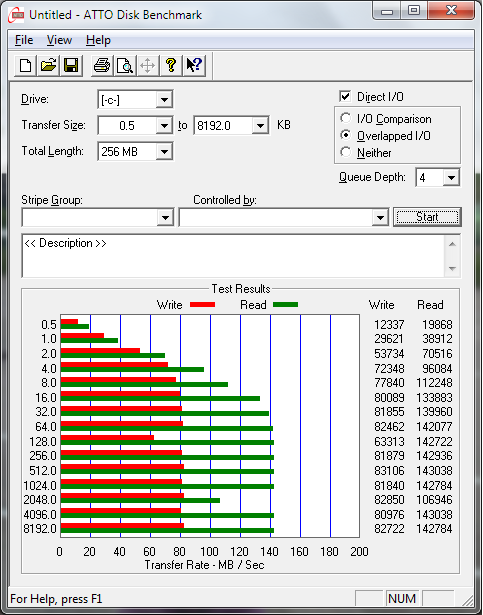Click the 1024.0 transfer size row label
This screenshot has width=483, height=615.
point(40,486)
